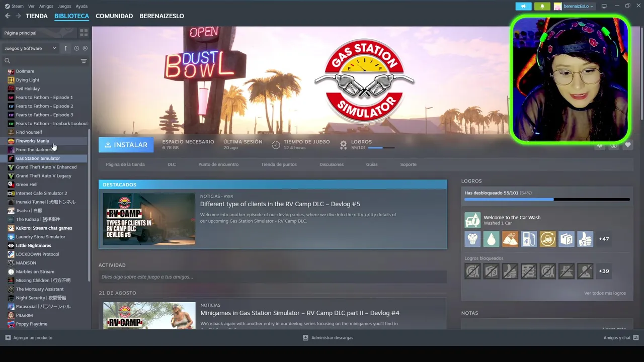Click the library search field
Viewport: 644px width, 362px height.
pos(43,61)
